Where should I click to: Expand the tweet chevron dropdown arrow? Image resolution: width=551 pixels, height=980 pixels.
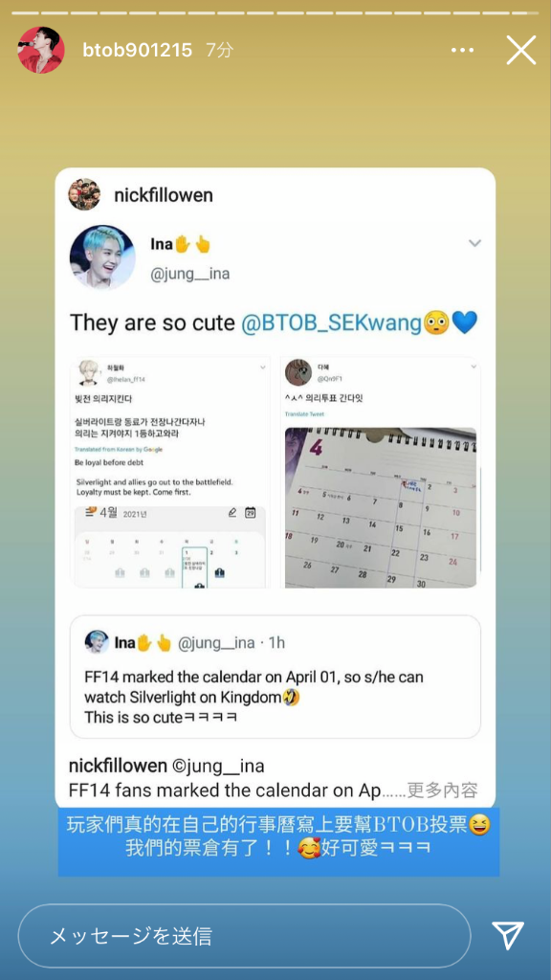click(x=474, y=242)
